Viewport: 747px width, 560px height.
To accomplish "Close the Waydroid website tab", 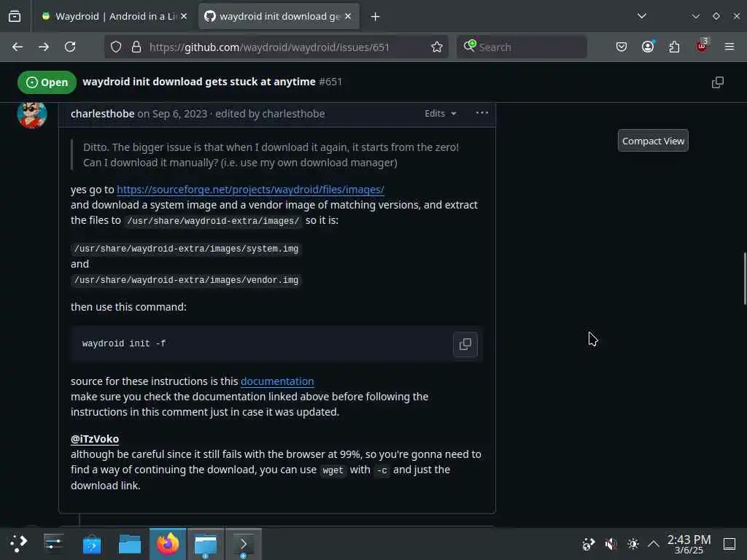I will [184, 17].
